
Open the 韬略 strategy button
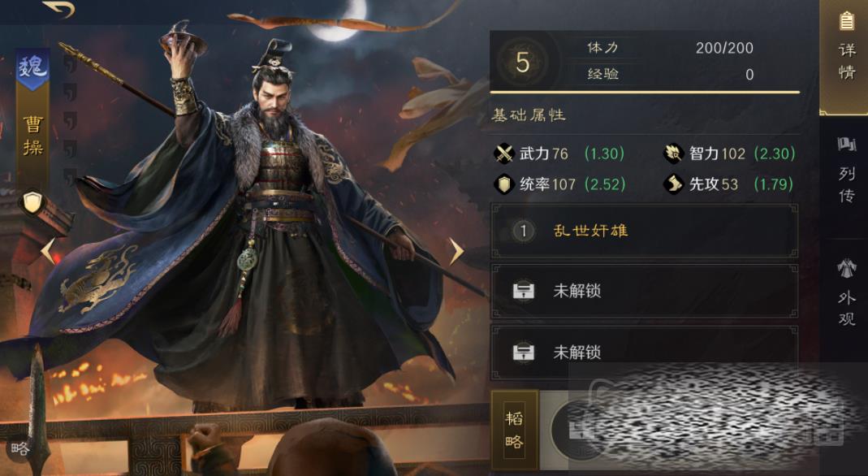(514, 430)
